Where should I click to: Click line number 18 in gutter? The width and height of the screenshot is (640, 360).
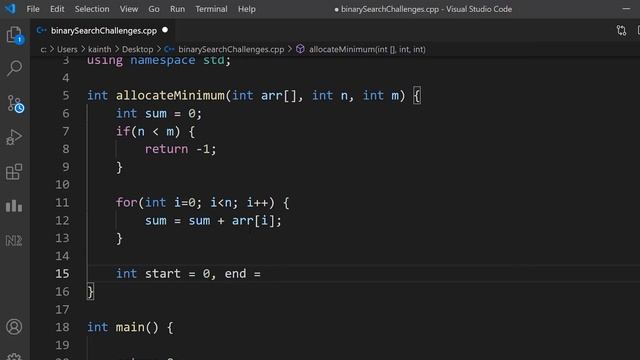click(62, 327)
